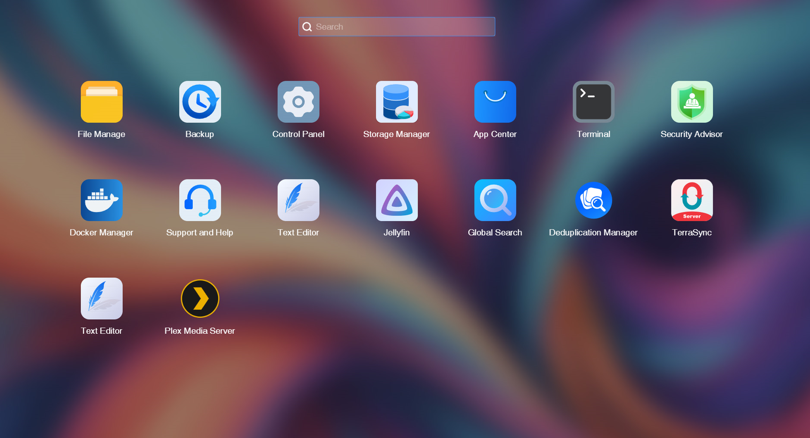Launch the App Center

click(x=495, y=102)
